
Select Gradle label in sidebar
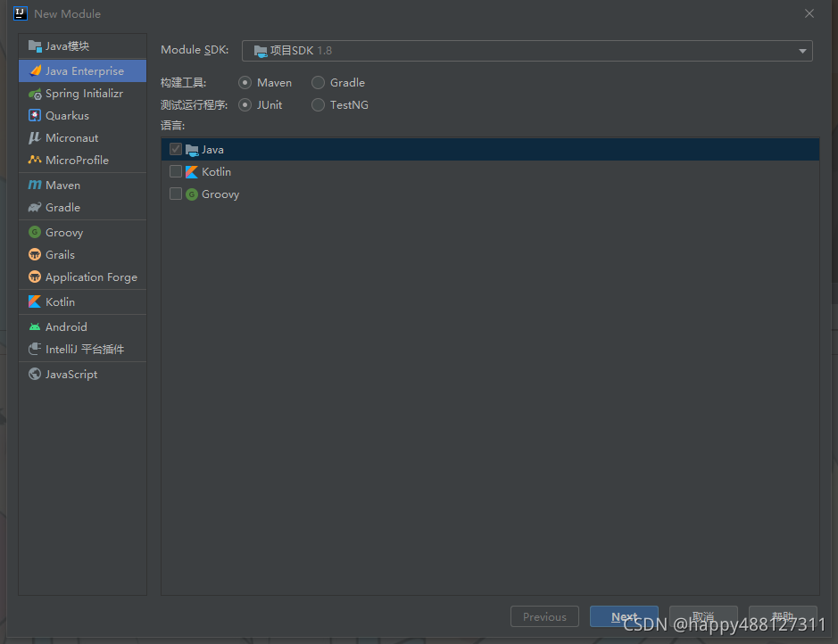(x=63, y=208)
